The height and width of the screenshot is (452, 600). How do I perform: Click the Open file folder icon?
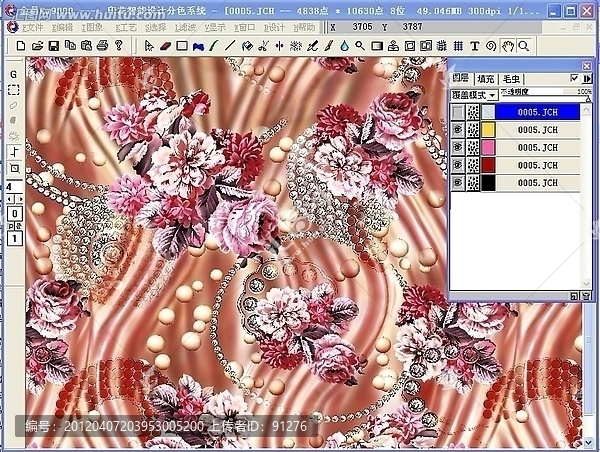(37, 46)
